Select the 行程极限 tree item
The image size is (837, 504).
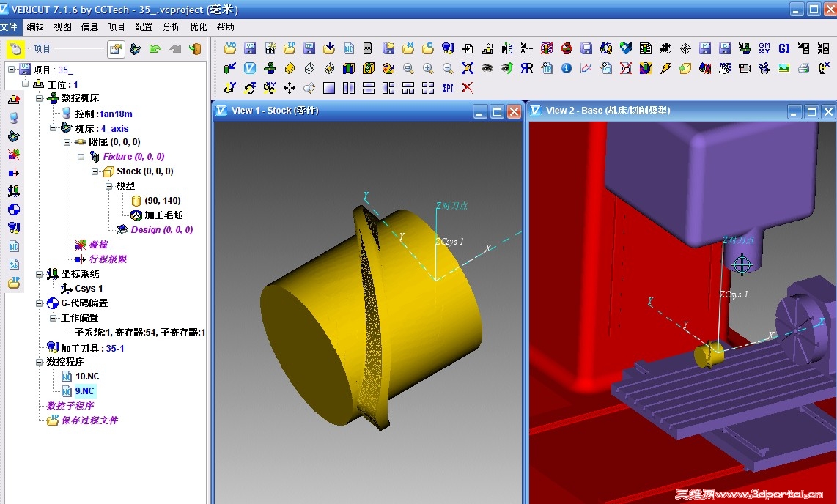(x=108, y=259)
